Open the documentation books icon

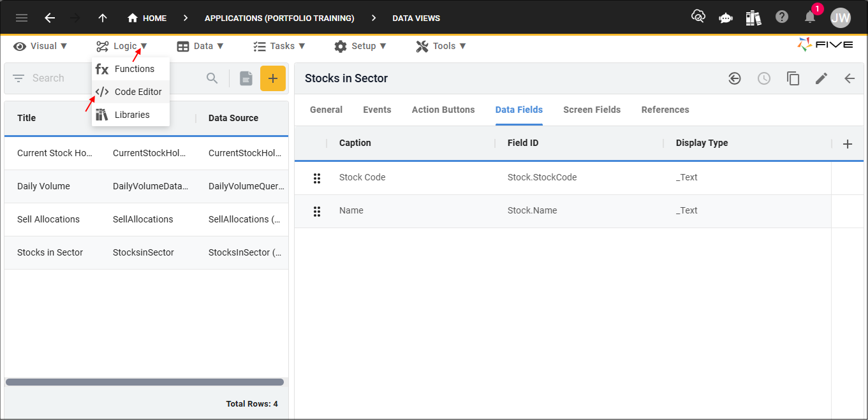[x=754, y=18]
